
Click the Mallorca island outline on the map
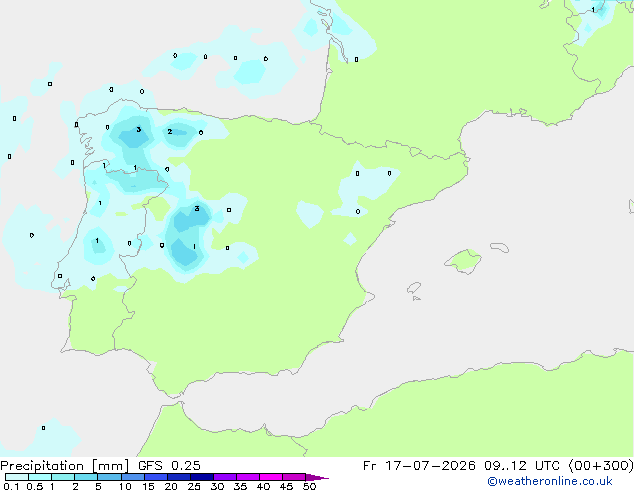[x=463, y=261]
